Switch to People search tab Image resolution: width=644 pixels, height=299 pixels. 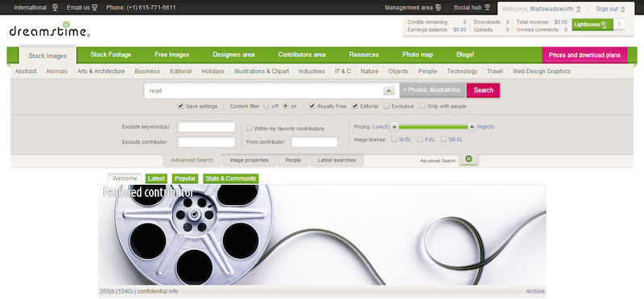click(x=293, y=160)
